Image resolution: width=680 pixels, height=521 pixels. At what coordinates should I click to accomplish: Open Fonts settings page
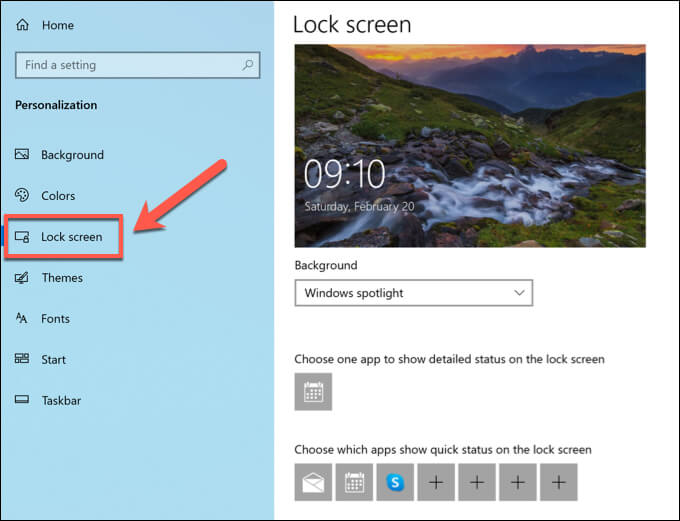coord(55,319)
